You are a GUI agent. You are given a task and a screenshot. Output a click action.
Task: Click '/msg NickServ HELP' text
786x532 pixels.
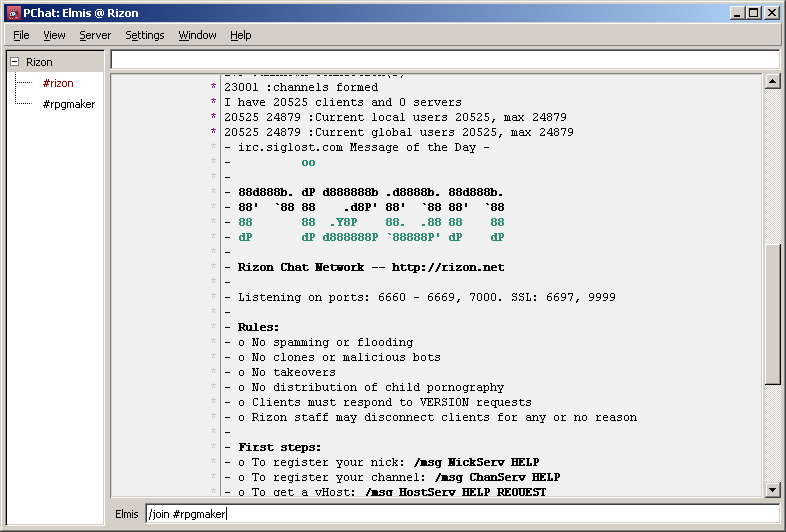(x=476, y=462)
